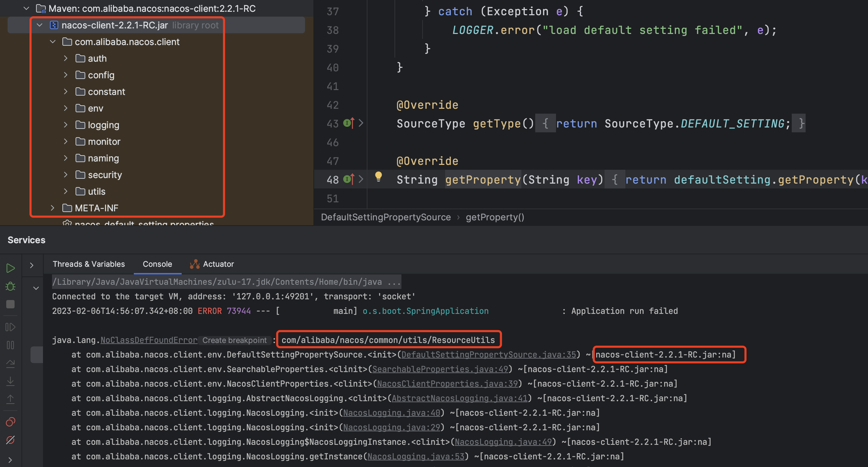Click the Step Into icon
868x467 pixels.
click(x=10, y=381)
